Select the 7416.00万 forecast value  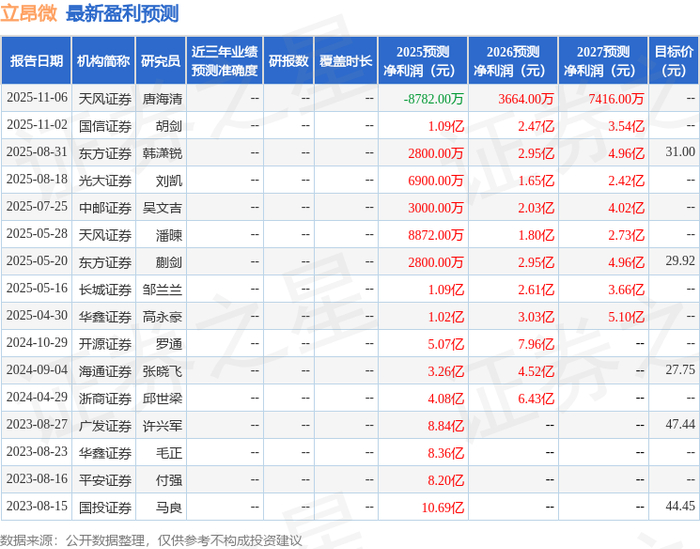pos(616,99)
